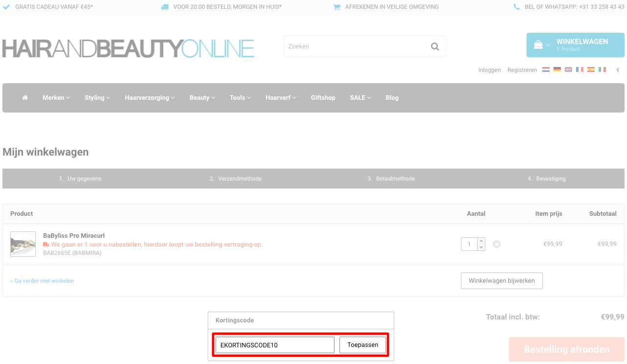Expand the Merken menu
Image resolution: width=627 pixels, height=364 pixels.
point(56,98)
